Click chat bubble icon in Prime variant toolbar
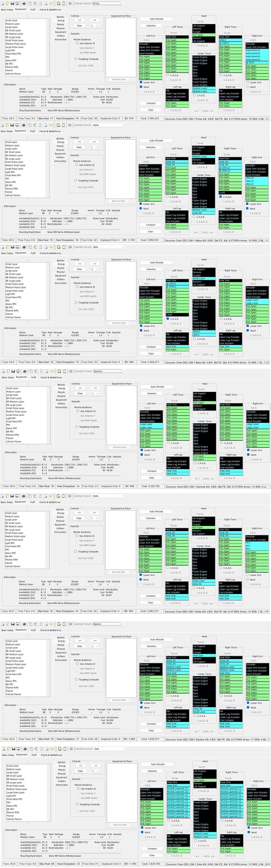271x868 pixels. pyautogui.click(x=51, y=3)
